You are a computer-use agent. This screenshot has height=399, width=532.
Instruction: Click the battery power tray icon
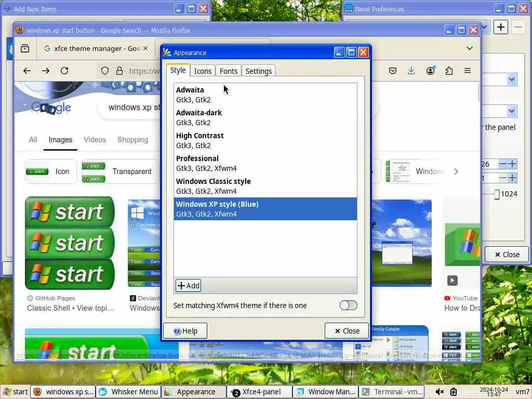coord(454,392)
